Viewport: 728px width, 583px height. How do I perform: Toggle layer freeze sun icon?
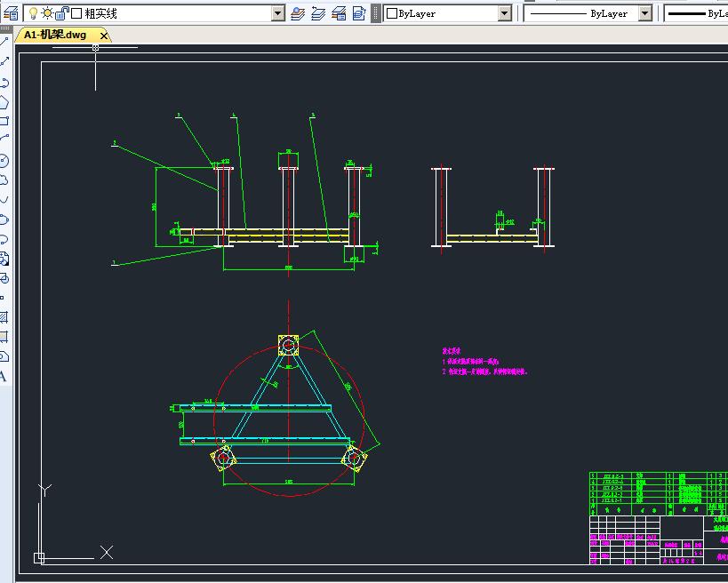click(47, 13)
